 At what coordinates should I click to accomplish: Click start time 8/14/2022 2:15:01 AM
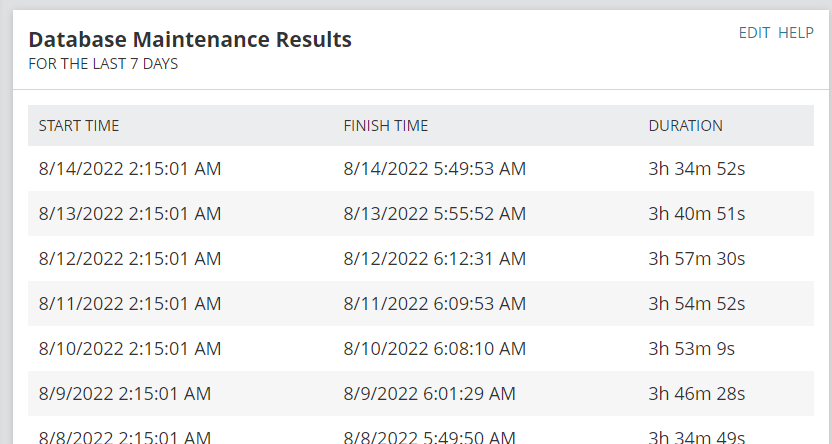pyautogui.click(x=130, y=169)
